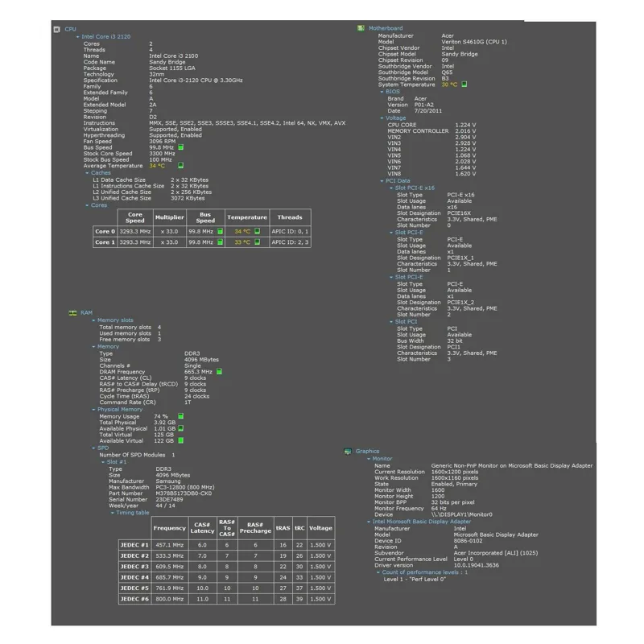This screenshot has height=644, width=644.
Task: Click the 800.0 MHz frequency cell
Action: 170,599
